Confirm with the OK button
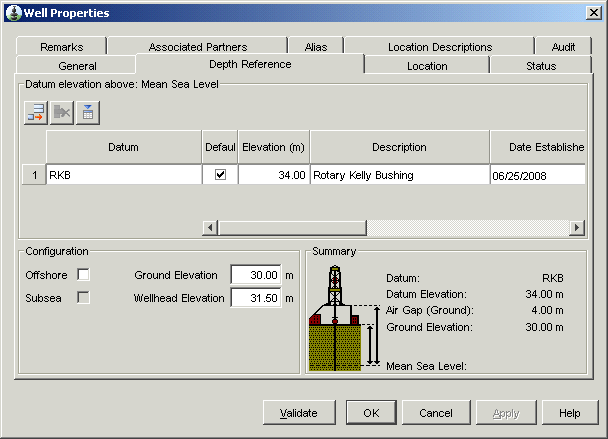 [x=371, y=413]
